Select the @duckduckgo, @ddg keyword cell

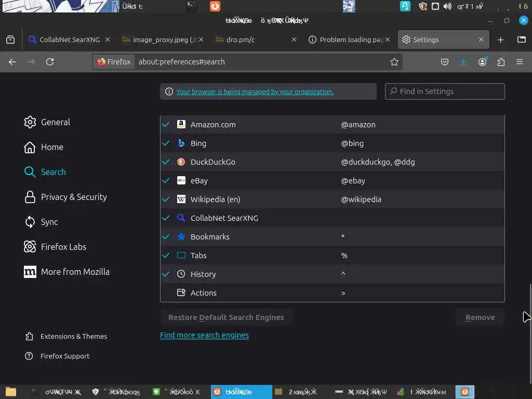378,162
